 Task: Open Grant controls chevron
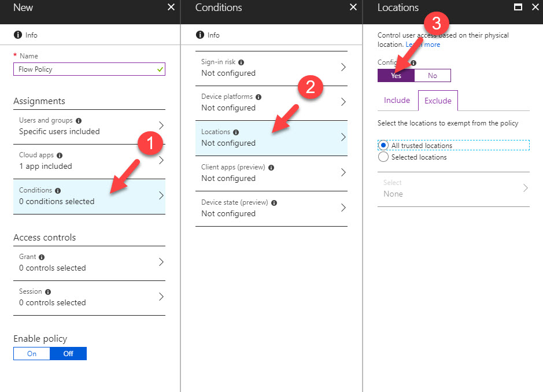[161, 262]
